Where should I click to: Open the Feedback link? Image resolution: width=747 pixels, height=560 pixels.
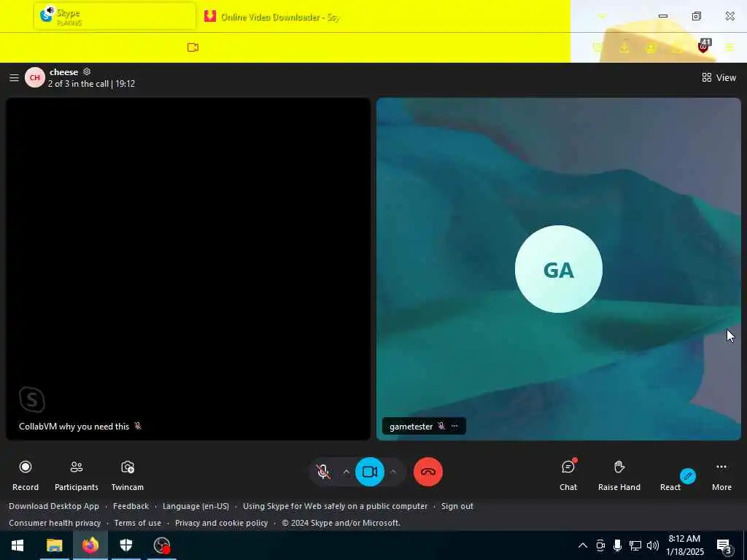pos(131,506)
